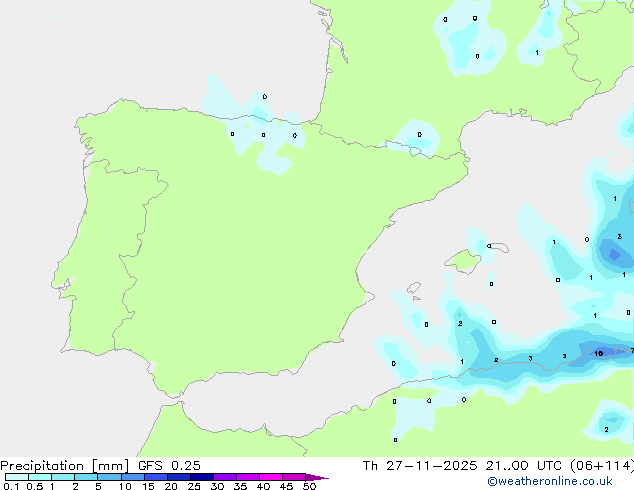Select the 35–40 mm legend swatch
This screenshot has height=490, width=634.
click(248, 477)
